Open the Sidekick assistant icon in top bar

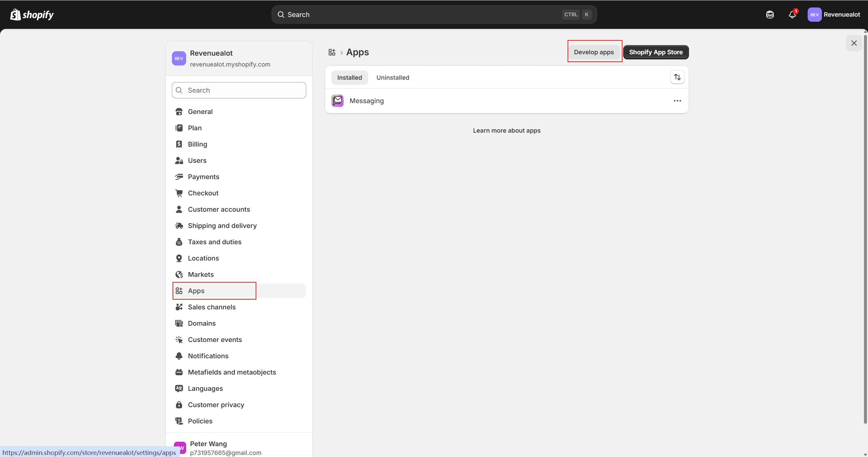pyautogui.click(x=770, y=15)
